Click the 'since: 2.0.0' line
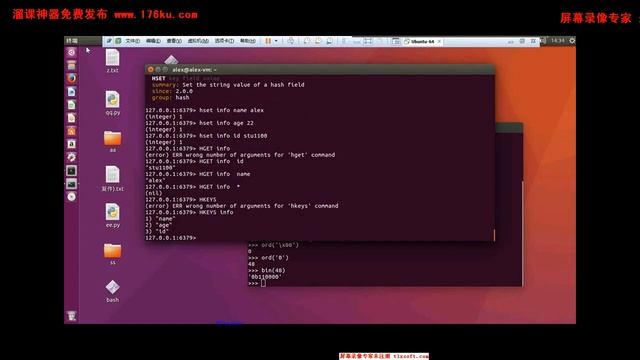Screen dimensions: 640x360 tap(172, 91)
